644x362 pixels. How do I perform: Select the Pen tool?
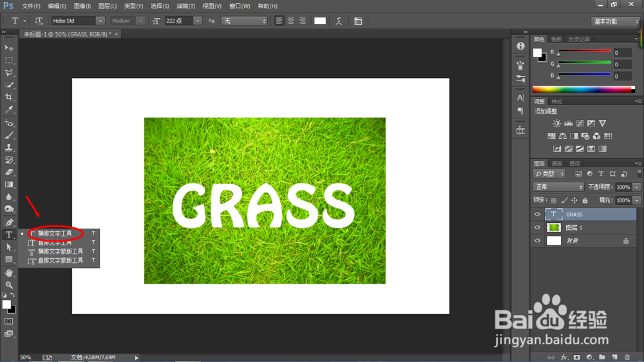pos(8,223)
